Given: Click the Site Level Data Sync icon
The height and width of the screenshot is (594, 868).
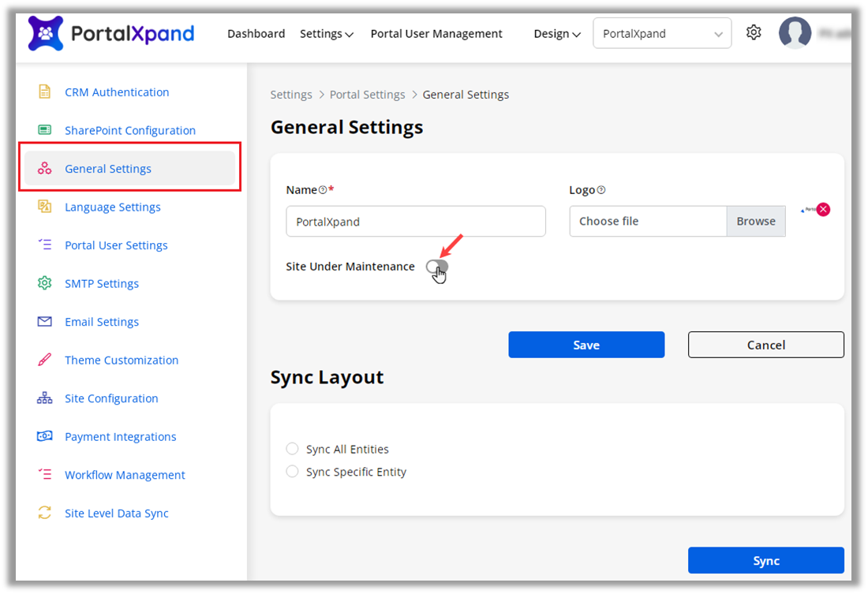Looking at the screenshot, I should tap(45, 513).
